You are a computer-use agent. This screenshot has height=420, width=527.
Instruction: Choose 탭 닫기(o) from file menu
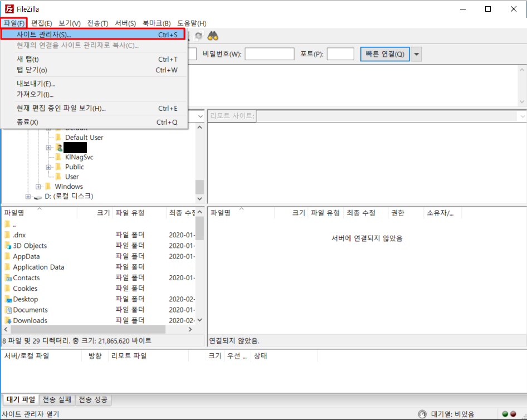(x=94, y=70)
